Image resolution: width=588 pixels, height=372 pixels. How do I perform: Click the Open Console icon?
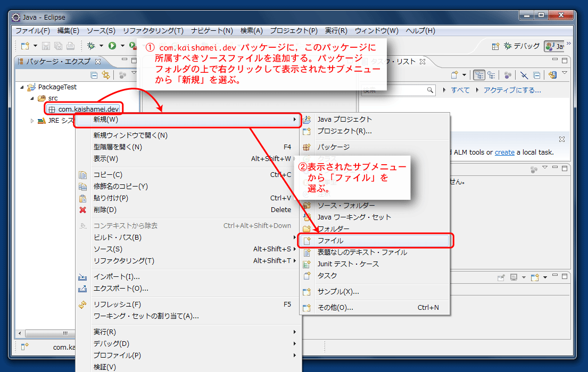click(x=535, y=277)
